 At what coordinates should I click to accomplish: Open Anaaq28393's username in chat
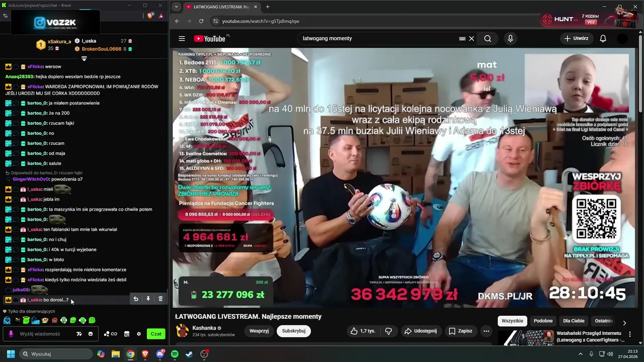click(x=19, y=76)
